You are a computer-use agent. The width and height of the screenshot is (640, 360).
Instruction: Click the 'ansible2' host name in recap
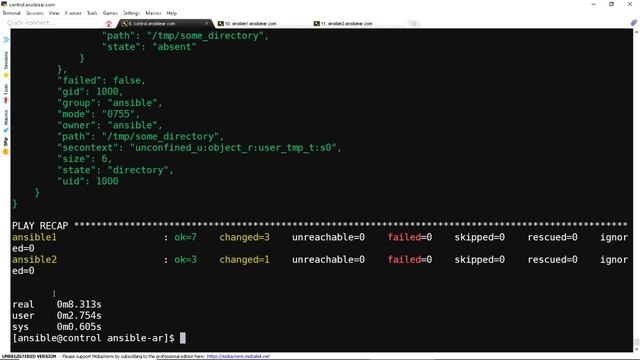pyautogui.click(x=34, y=260)
